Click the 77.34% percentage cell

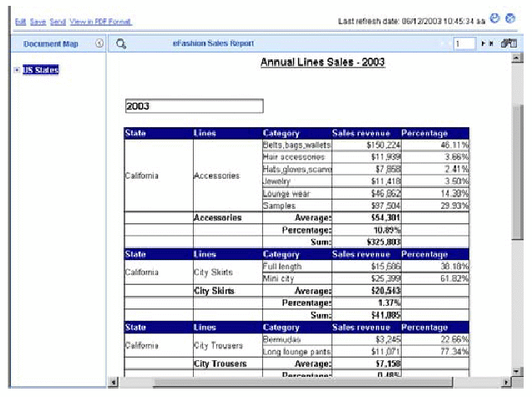point(435,352)
